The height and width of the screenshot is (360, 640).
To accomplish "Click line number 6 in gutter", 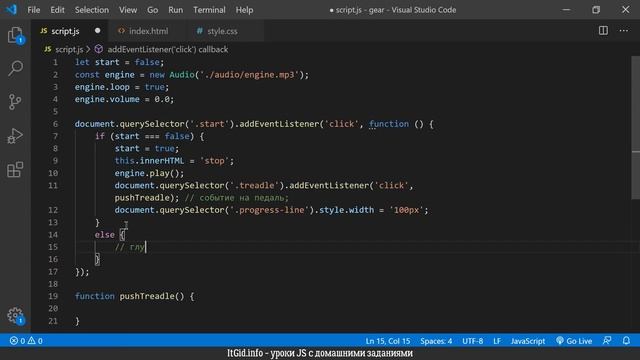I will [x=55, y=124].
